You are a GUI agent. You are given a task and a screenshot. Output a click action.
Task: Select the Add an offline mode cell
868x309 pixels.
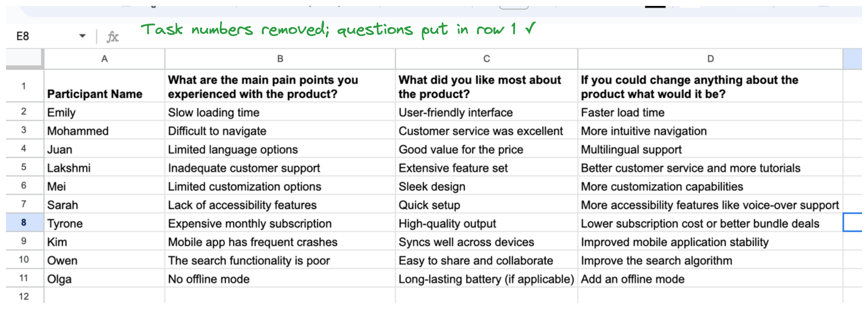pos(710,279)
